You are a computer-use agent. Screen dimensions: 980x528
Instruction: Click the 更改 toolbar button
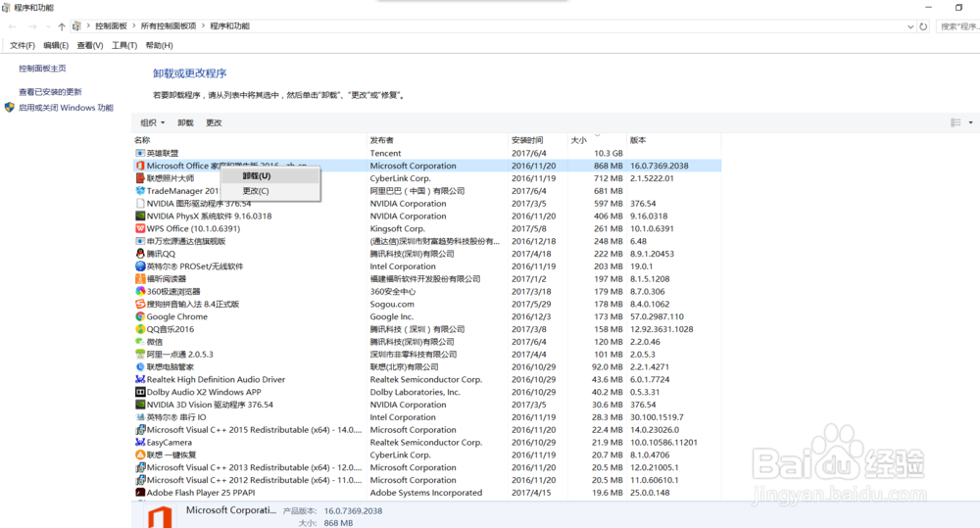(214, 122)
